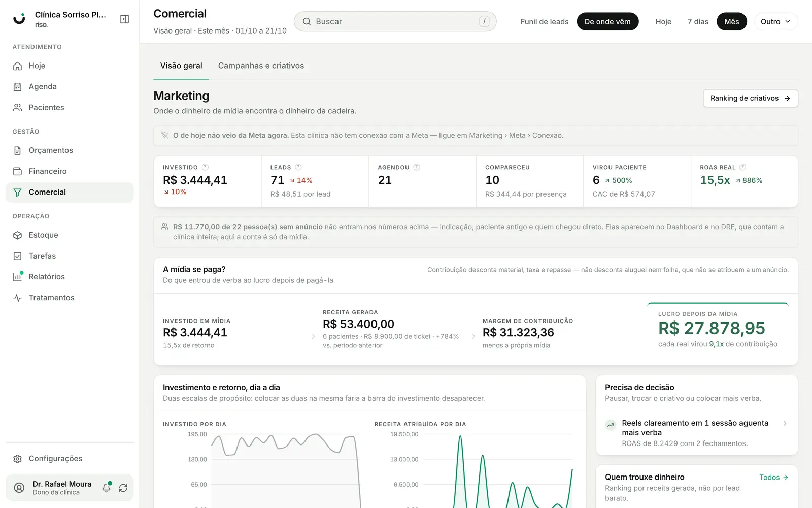Open notifications bell icon
Image resolution: width=812 pixels, height=508 pixels.
click(x=107, y=488)
